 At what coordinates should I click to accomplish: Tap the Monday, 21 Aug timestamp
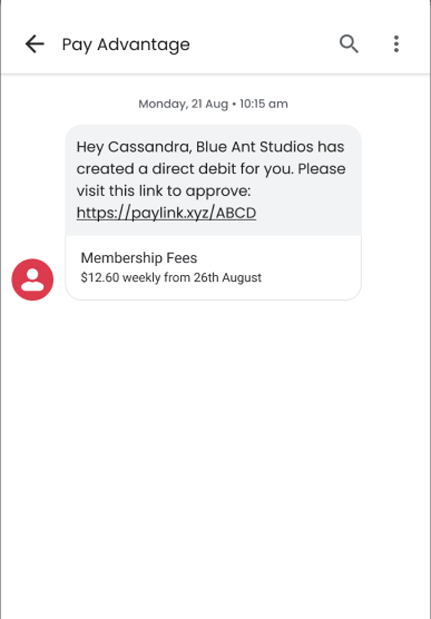coord(183,104)
